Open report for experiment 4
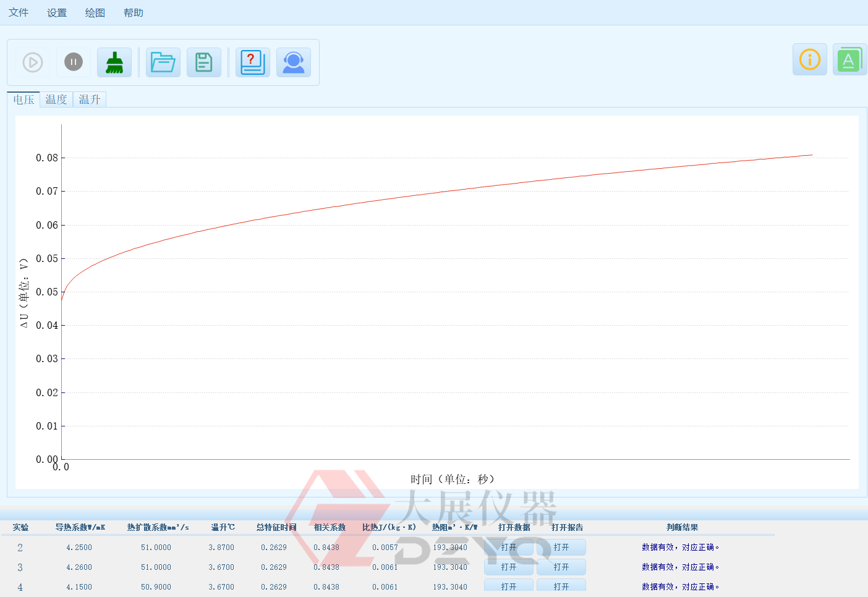Screen dimensions: 868x597 coord(561,585)
